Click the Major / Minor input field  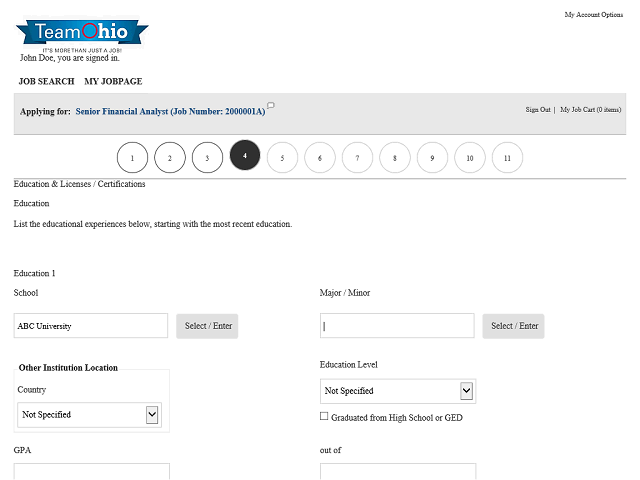click(397, 326)
